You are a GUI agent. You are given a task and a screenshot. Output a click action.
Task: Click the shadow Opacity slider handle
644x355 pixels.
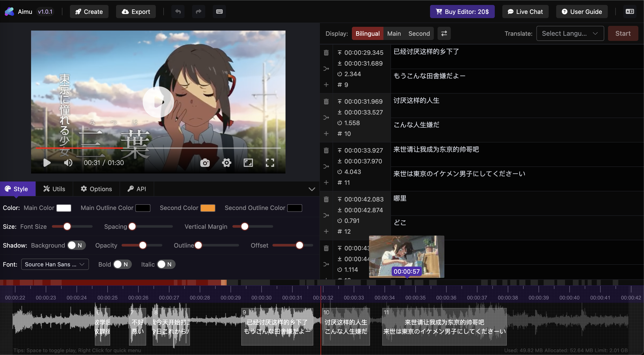(143, 245)
